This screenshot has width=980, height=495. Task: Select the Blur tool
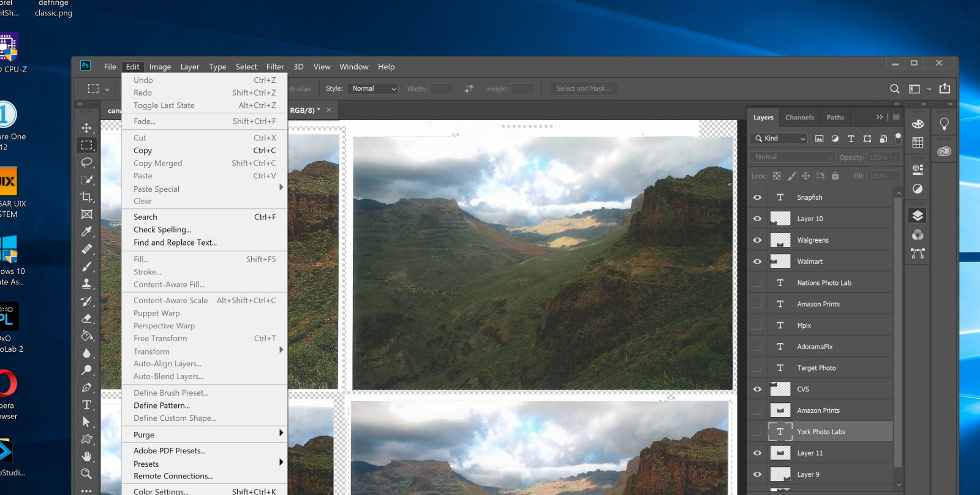pos(86,353)
